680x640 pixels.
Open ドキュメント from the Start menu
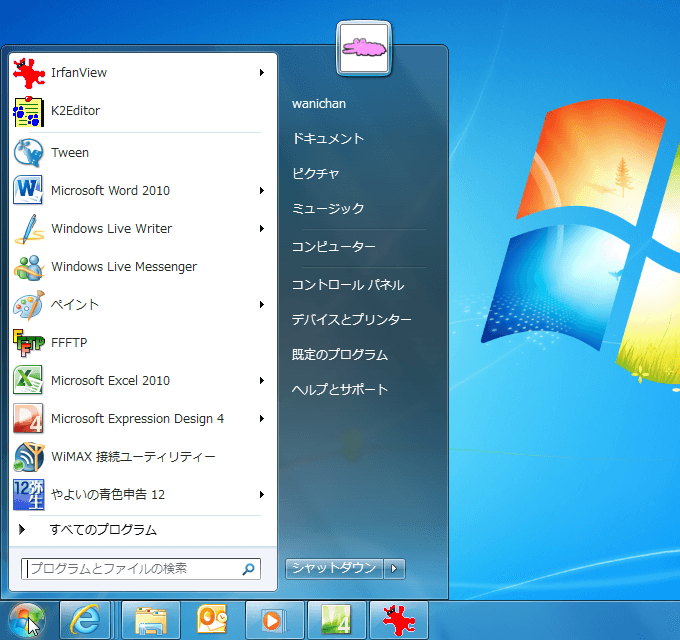point(328,138)
